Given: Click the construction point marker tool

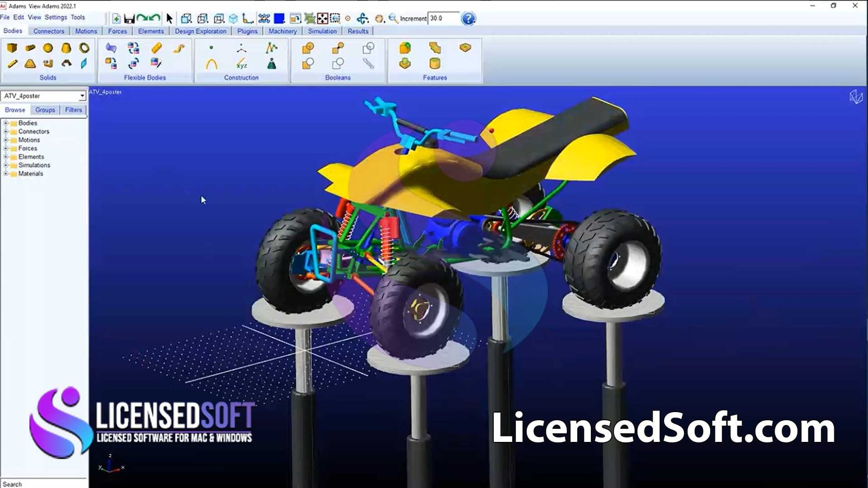Looking at the screenshot, I should coord(211,48).
